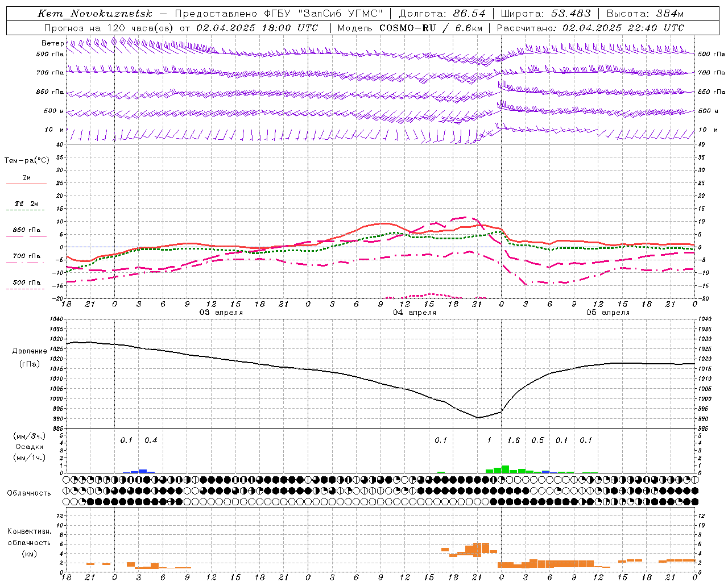
Task: Click the 'Высота: 384м' elevation text
Action: coord(645,14)
